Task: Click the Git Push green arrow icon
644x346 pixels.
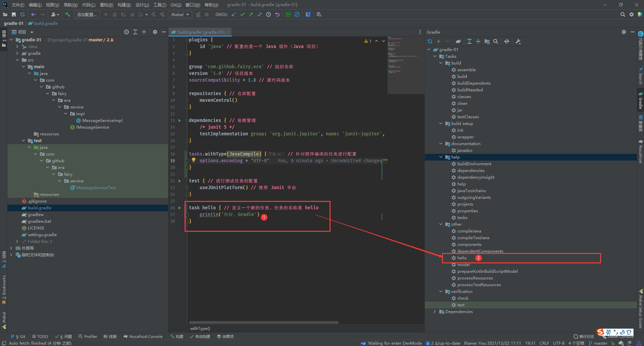Action: (x=251, y=14)
